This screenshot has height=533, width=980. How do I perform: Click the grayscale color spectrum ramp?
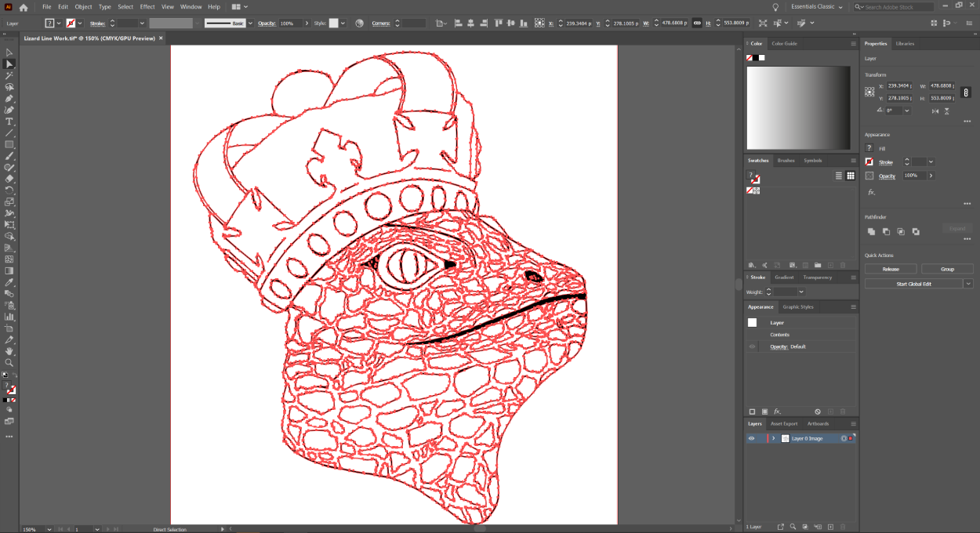798,107
